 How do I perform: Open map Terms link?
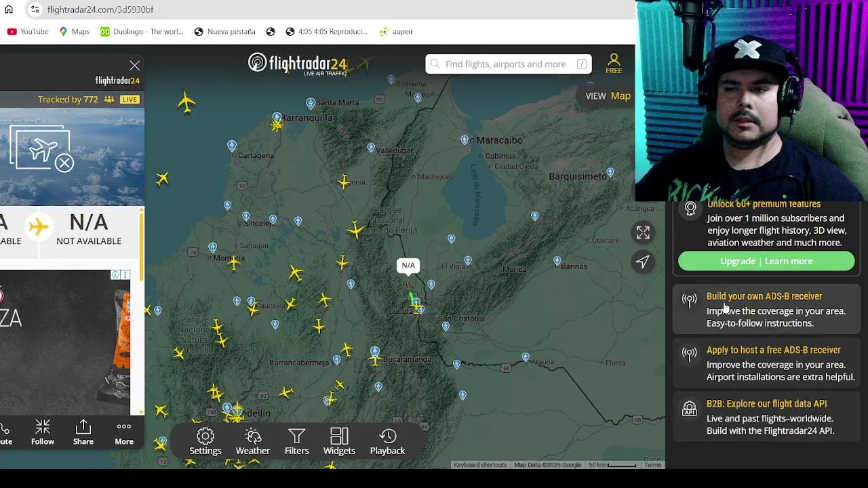(653, 465)
